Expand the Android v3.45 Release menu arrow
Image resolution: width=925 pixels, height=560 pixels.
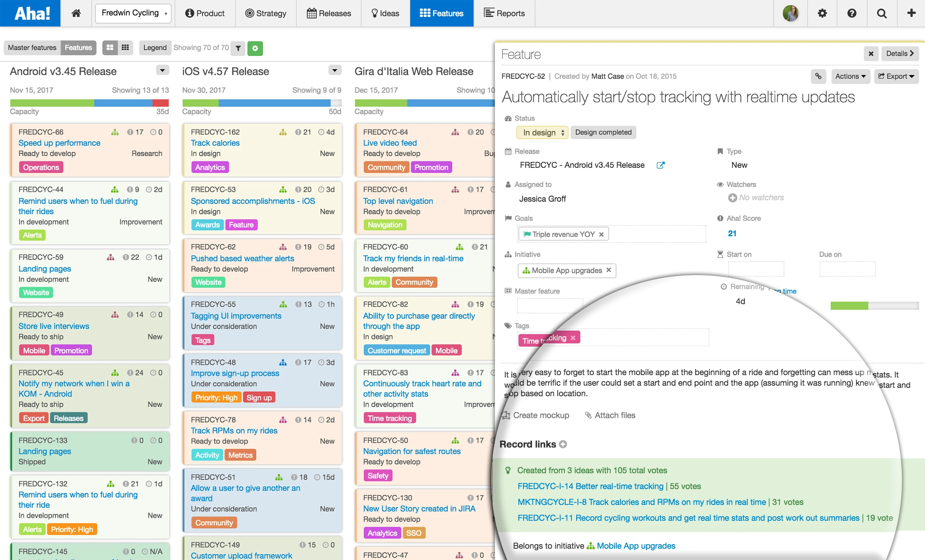[162, 70]
